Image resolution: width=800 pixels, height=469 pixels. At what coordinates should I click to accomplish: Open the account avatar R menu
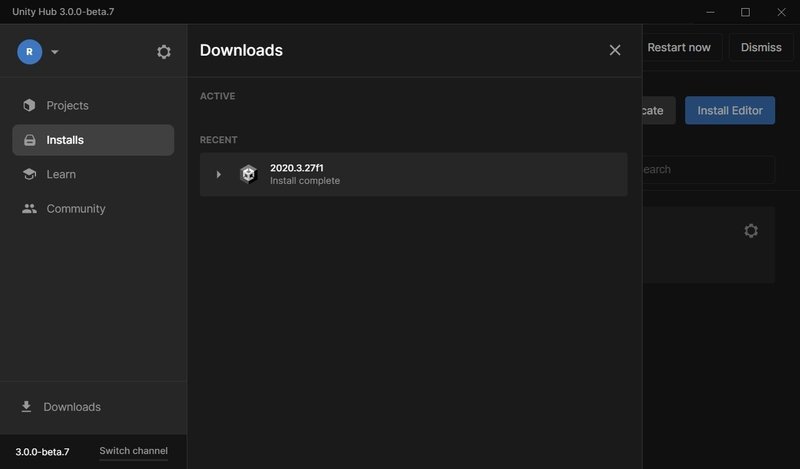(x=30, y=52)
